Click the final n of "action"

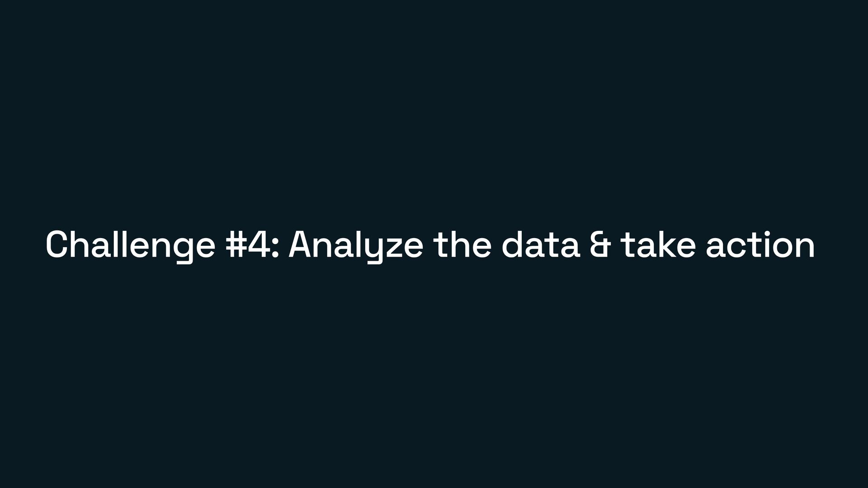click(805, 248)
